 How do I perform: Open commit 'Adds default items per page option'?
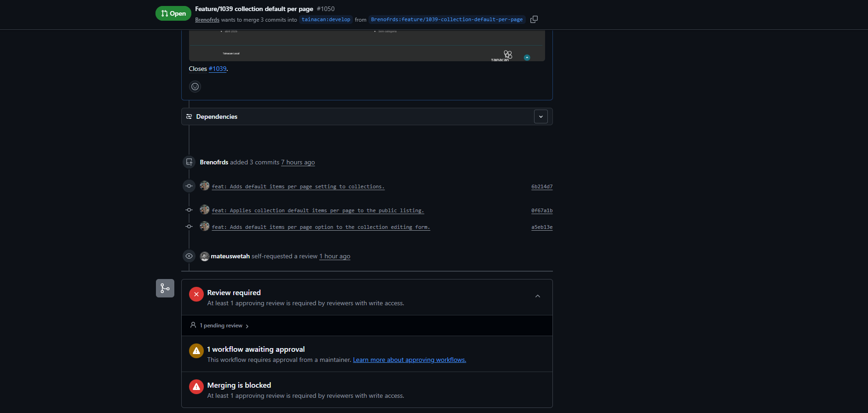(321, 227)
